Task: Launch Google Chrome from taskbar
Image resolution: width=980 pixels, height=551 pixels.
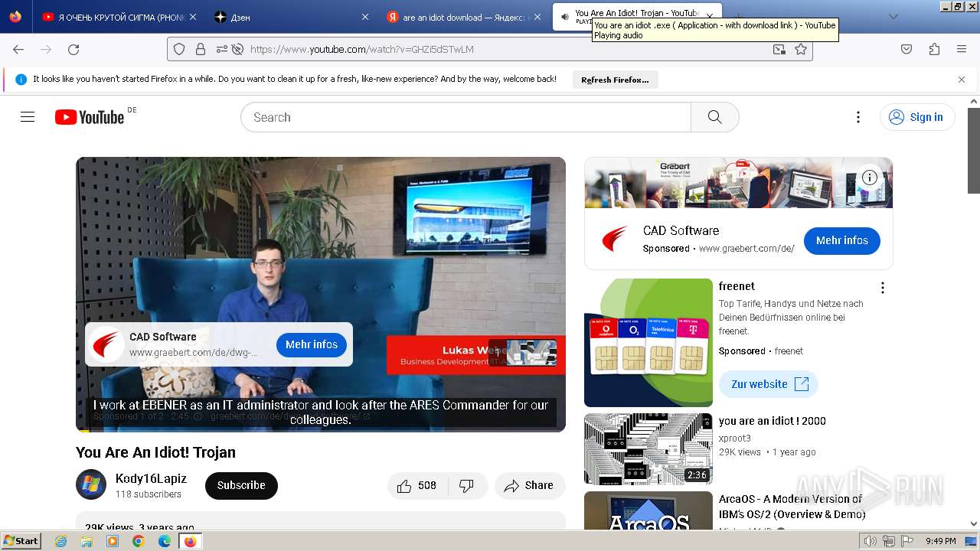Action: (x=139, y=541)
